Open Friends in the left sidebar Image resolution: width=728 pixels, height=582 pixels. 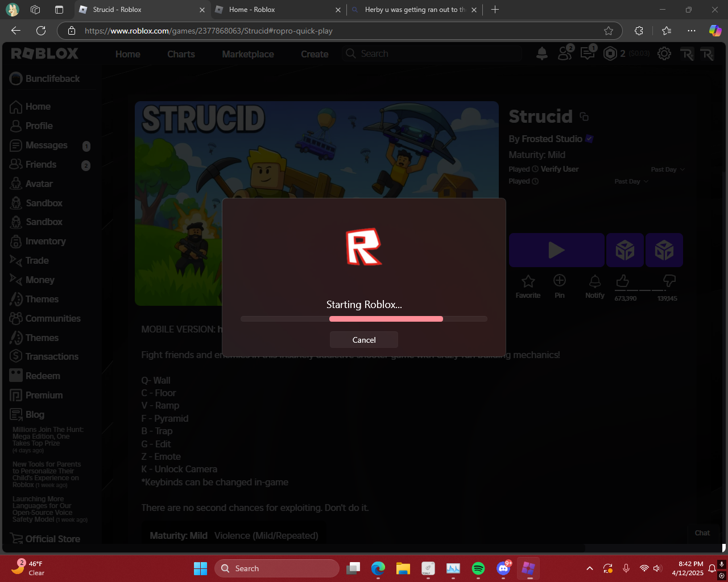click(x=33, y=164)
